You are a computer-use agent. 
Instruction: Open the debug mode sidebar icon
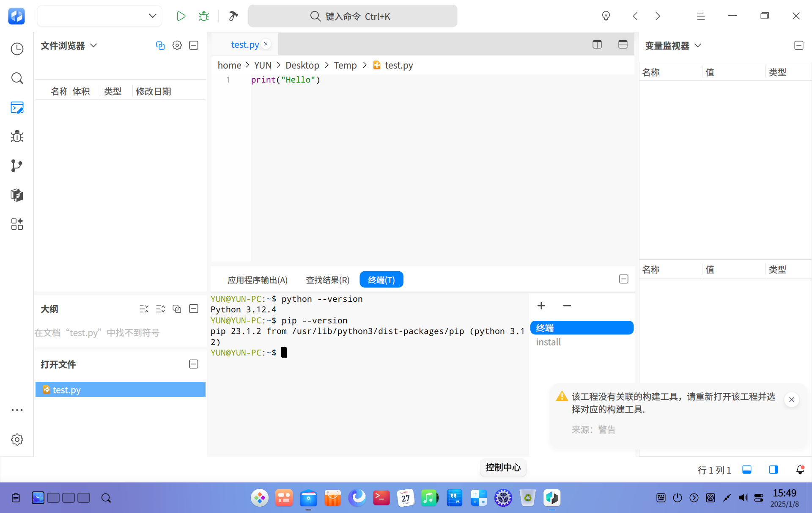point(17,136)
